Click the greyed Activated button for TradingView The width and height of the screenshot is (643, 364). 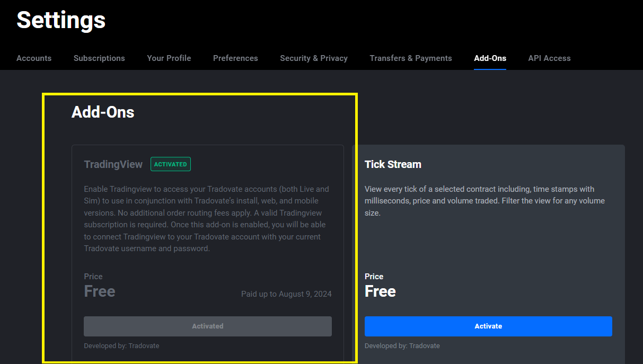208,326
